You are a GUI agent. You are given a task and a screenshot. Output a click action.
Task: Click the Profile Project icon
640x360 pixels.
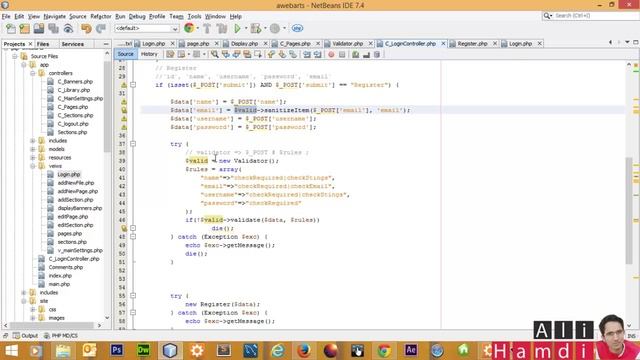[275, 29]
